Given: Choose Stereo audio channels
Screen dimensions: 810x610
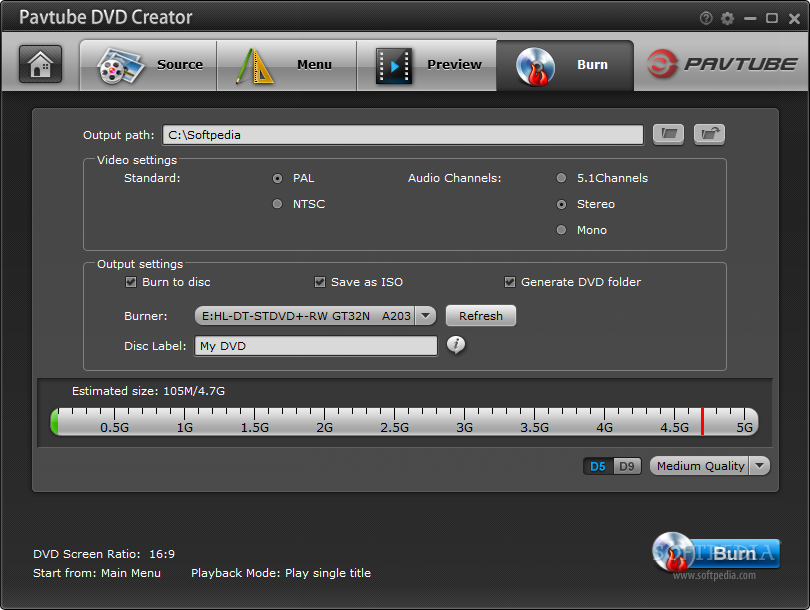Looking at the screenshot, I should pos(562,205).
